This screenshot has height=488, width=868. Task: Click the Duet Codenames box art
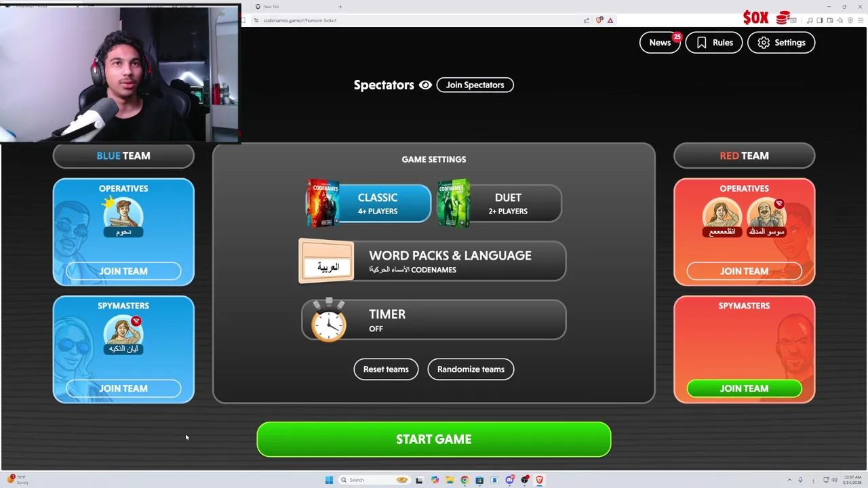pos(454,203)
